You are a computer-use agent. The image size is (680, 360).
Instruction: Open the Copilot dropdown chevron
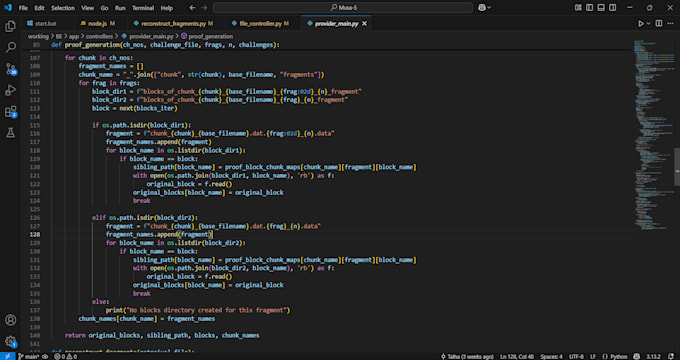[x=490, y=7]
